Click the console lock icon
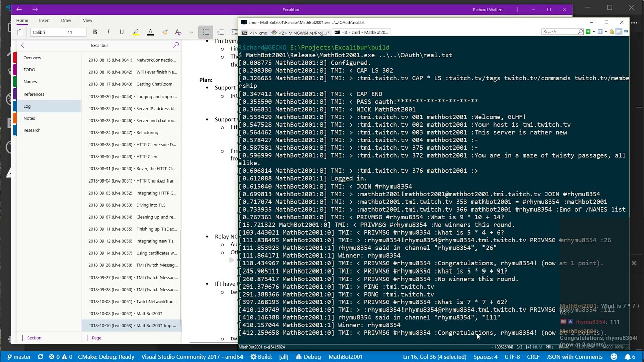The height and width of the screenshot is (362, 644). point(612,32)
